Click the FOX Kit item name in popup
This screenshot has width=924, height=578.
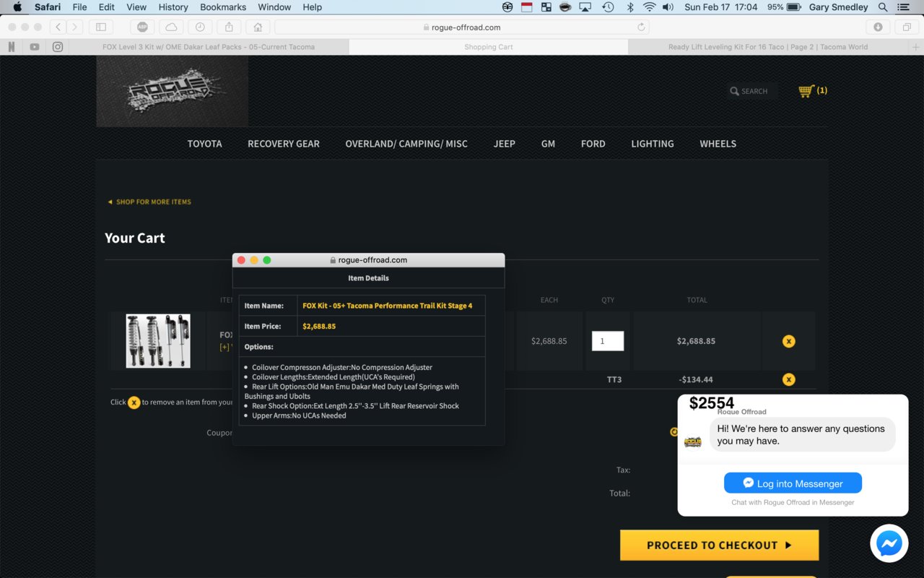point(388,306)
